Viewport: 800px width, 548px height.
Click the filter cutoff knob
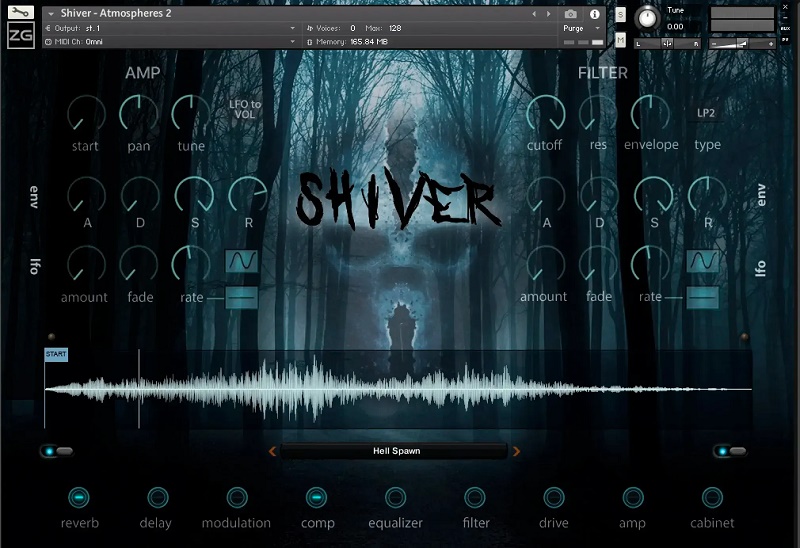tap(545, 114)
